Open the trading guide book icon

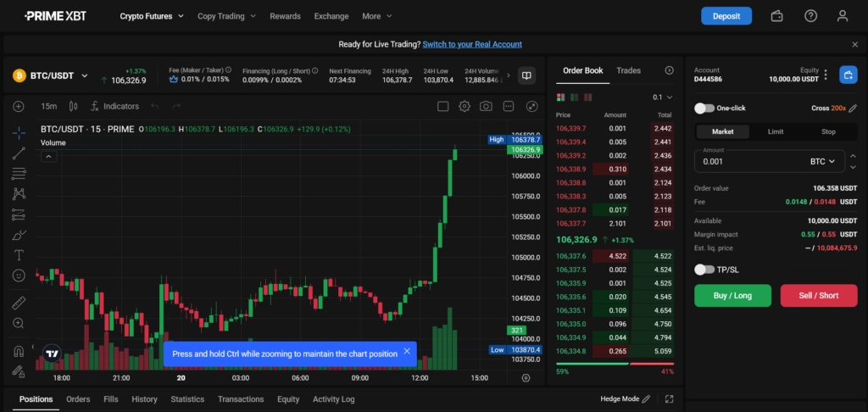[526, 75]
